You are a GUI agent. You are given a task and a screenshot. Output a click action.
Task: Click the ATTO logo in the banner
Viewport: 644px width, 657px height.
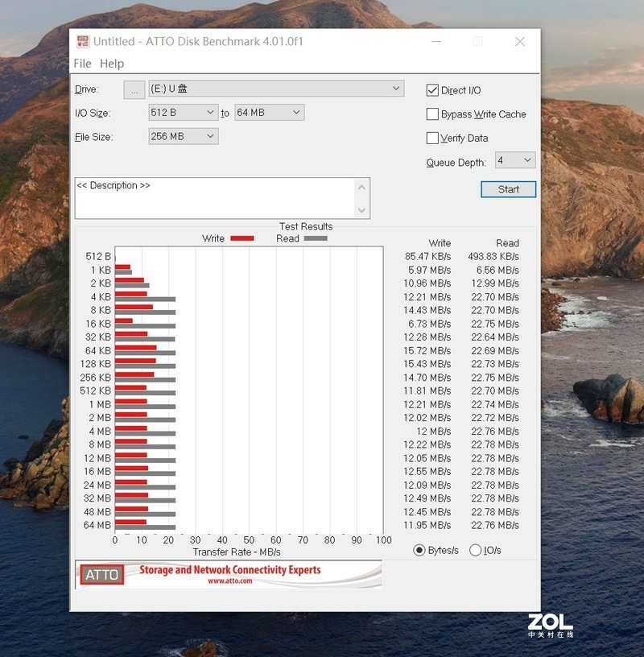click(101, 574)
